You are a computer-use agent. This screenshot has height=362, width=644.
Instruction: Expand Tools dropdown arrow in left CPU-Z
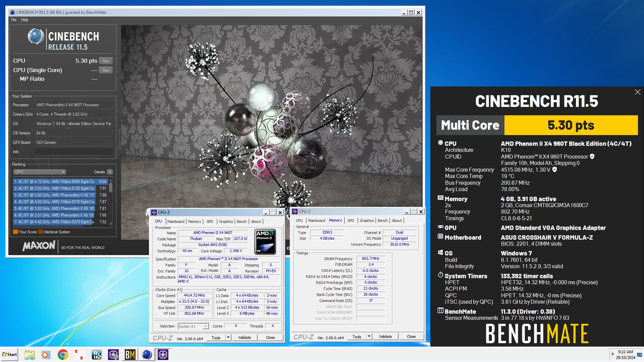[228, 338]
